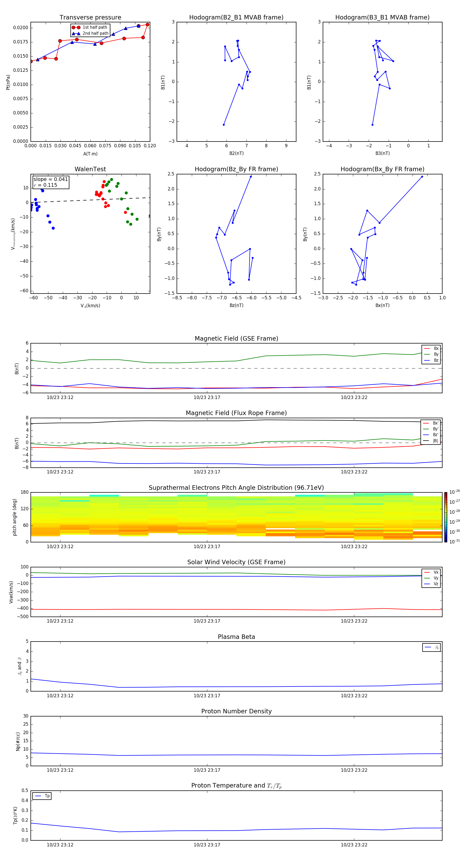The height and width of the screenshot is (868, 473).
Task: Click the "By(nT)" y-label of Bz_By hodogram
Action: click(159, 234)
